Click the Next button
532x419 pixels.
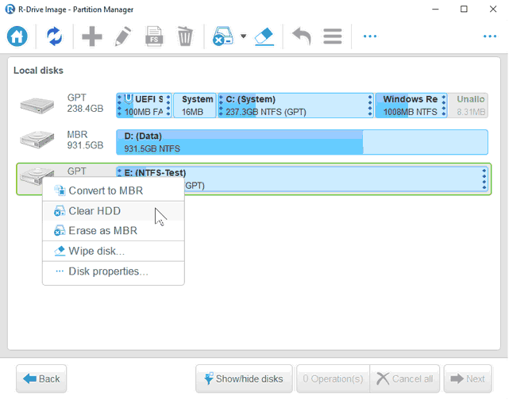coord(468,379)
